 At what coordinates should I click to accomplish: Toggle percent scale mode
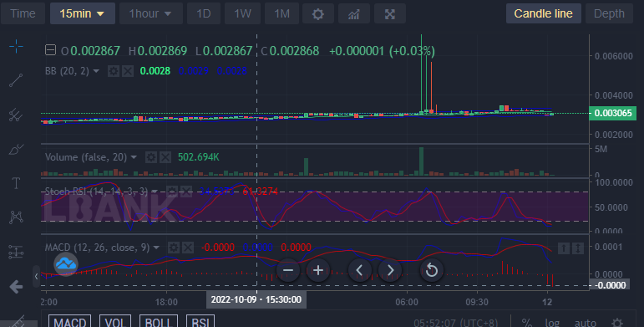tap(526, 323)
